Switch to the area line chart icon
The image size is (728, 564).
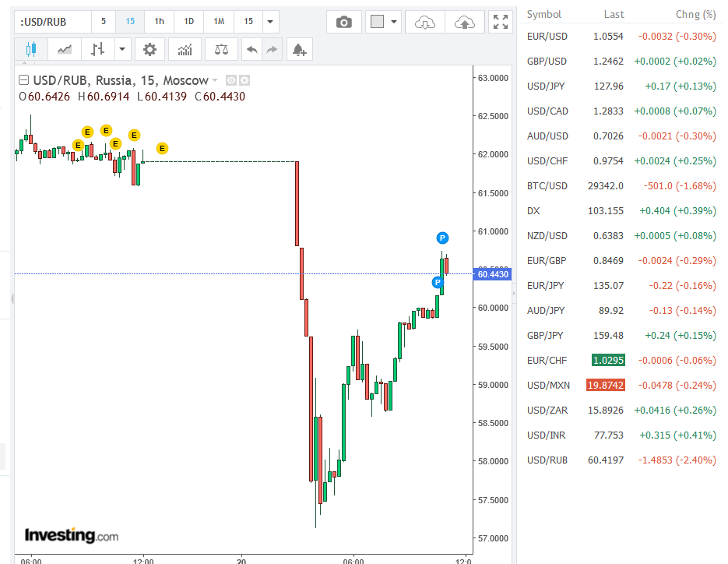point(65,49)
